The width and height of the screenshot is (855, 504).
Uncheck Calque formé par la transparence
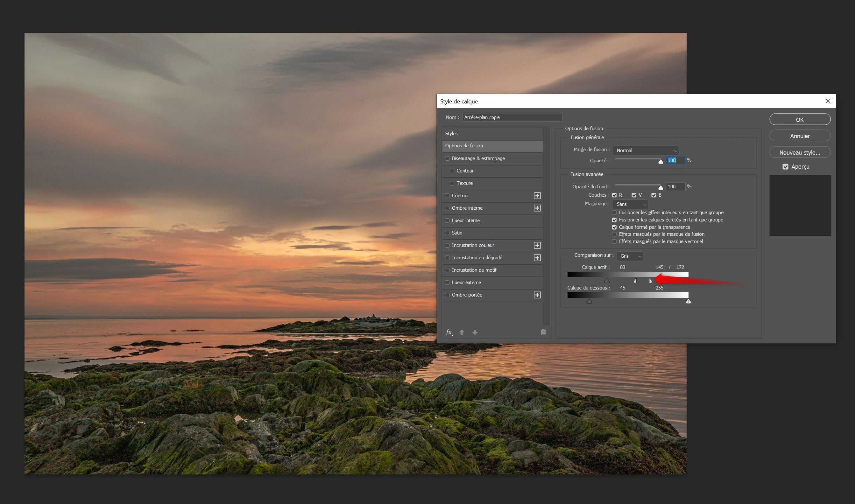pos(614,227)
